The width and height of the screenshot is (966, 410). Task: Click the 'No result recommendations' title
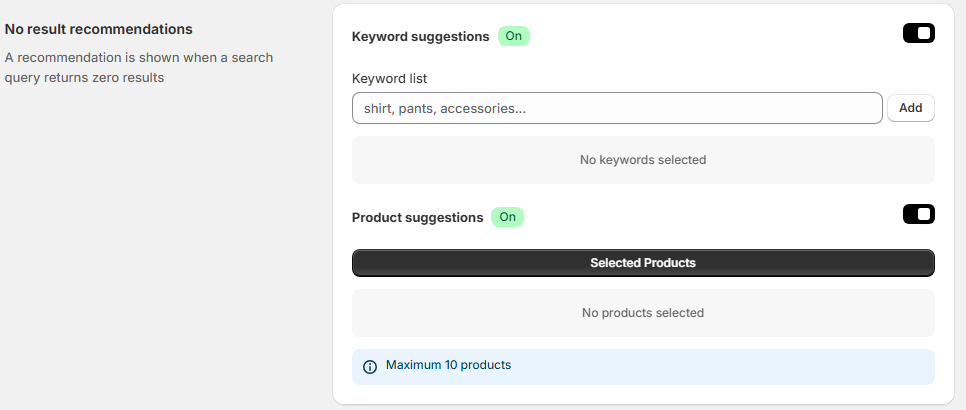click(x=99, y=29)
